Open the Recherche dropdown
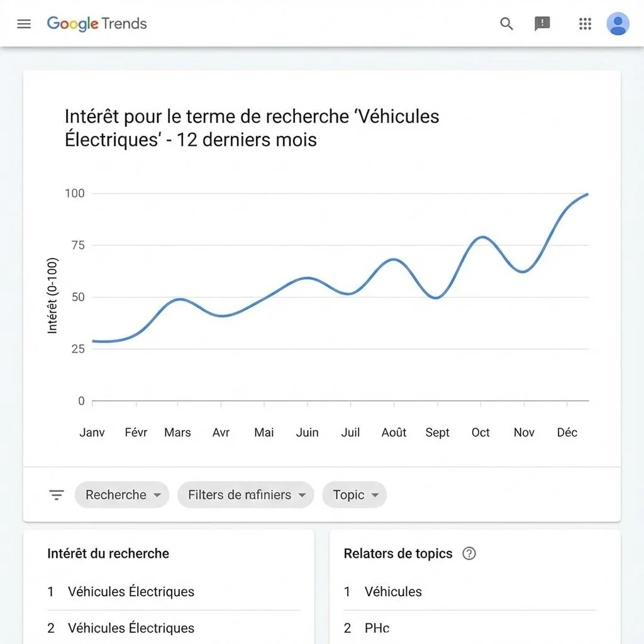The width and height of the screenshot is (644, 644). [121, 494]
